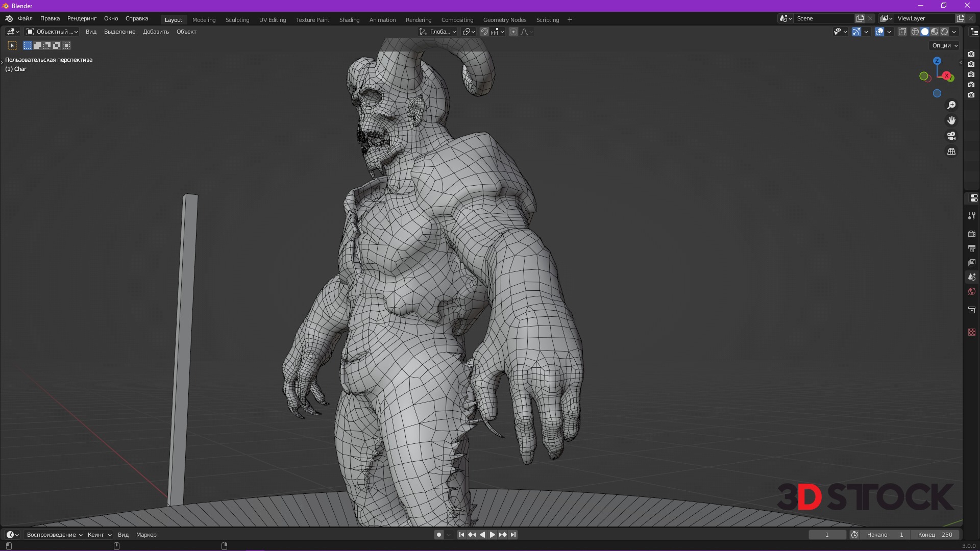Click the Z axis gizmo circle
The image size is (980, 551).
(937, 61)
